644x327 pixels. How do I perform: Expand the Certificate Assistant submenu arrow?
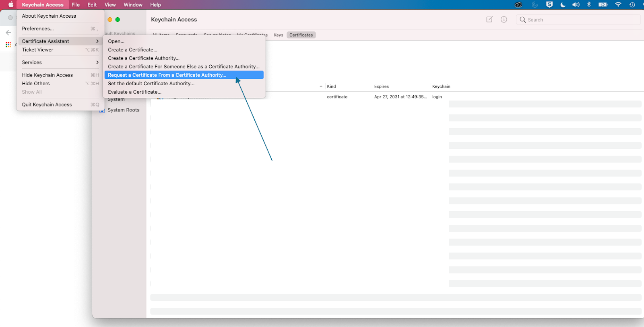point(97,41)
